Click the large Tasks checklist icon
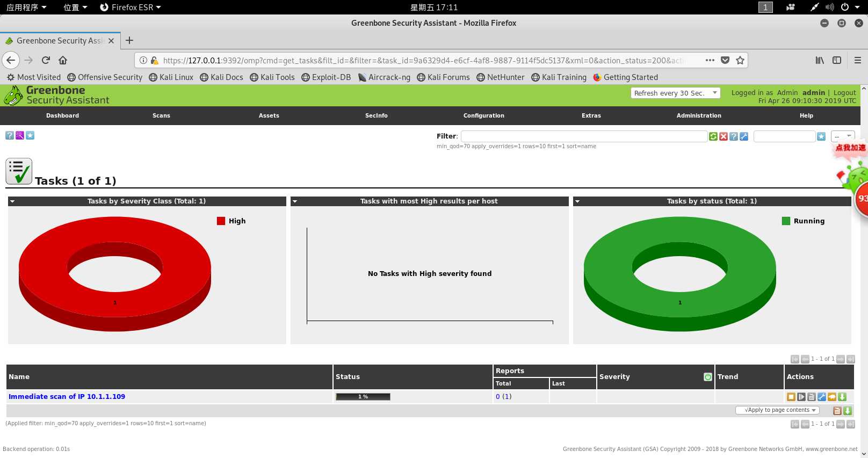 click(19, 171)
